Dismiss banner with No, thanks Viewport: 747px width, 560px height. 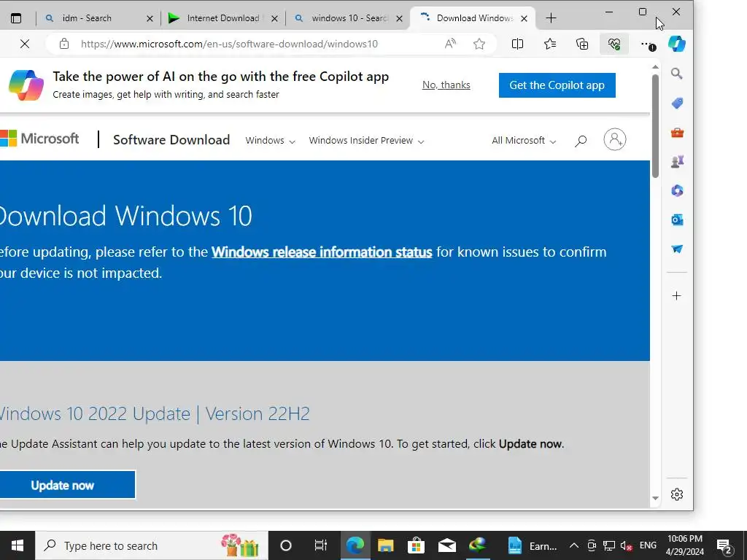pyautogui.click(x=446, y=85)
